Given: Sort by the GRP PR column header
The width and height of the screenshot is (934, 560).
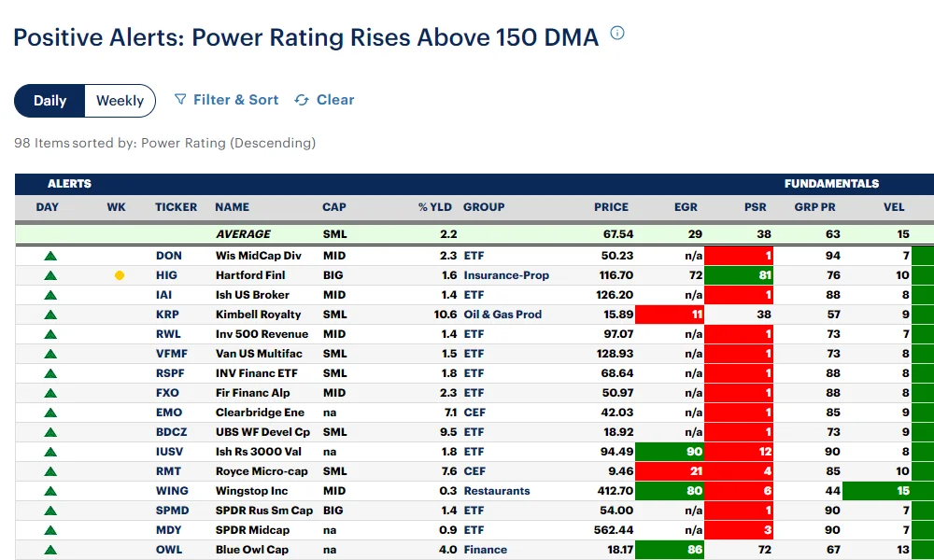Looking at the screenshot, I should coord(814,207).
